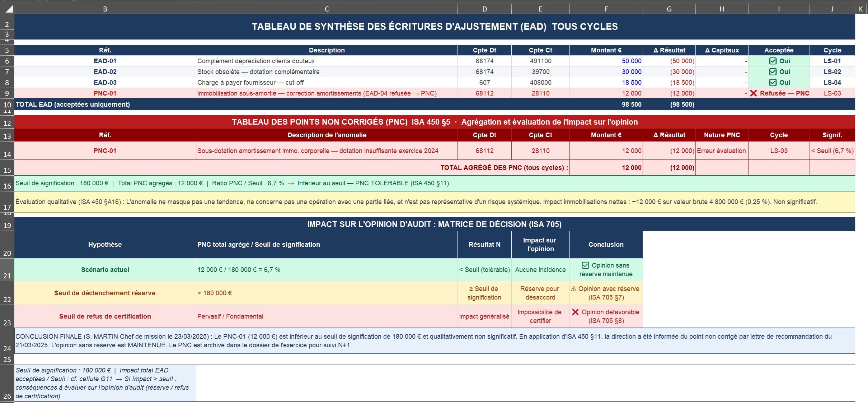Click the IMPACT SUR L'OPINION D'AUDIT banner
Viewport: 868px width, 403px height.
pyautogui.click(x=435, y=224)
